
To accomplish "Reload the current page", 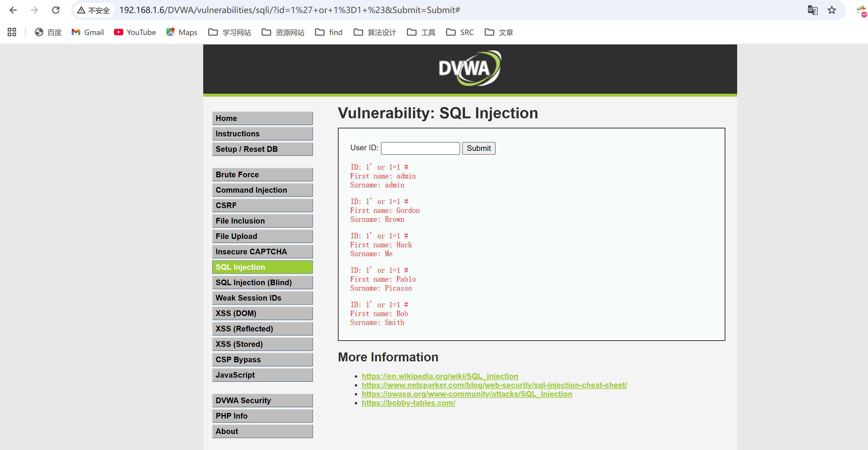I will pyautogui.click(x=55, y=10).
